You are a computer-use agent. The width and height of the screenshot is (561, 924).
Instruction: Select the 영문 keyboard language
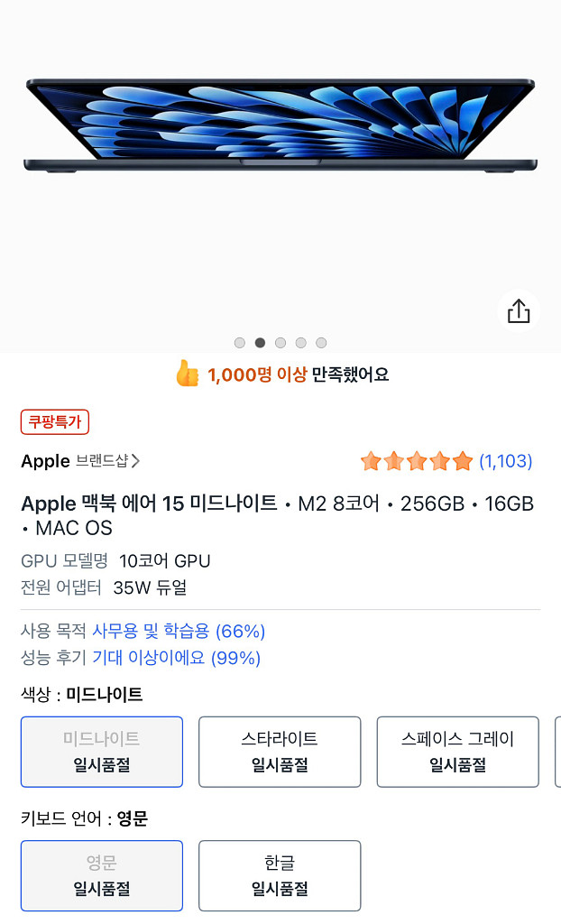point(102,876)
